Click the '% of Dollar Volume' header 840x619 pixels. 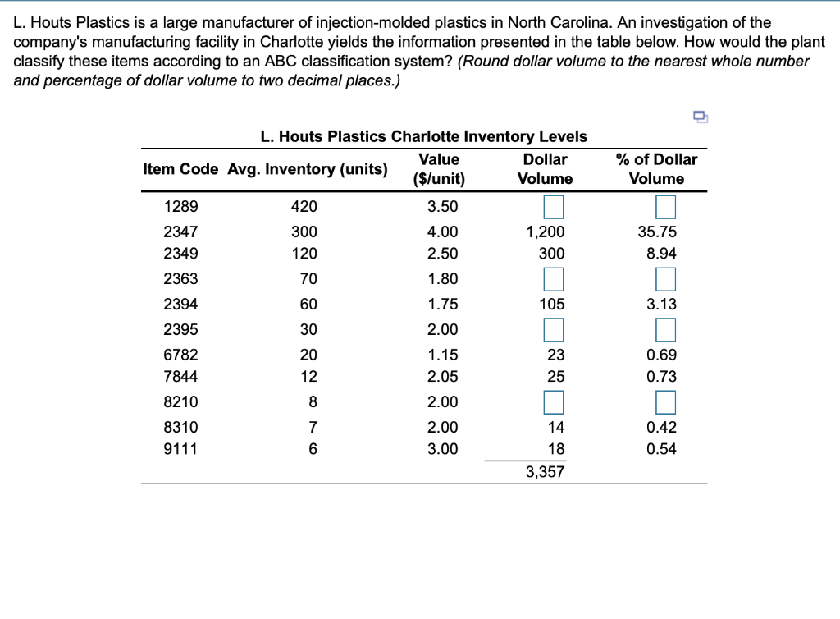[x=656, y=169]
